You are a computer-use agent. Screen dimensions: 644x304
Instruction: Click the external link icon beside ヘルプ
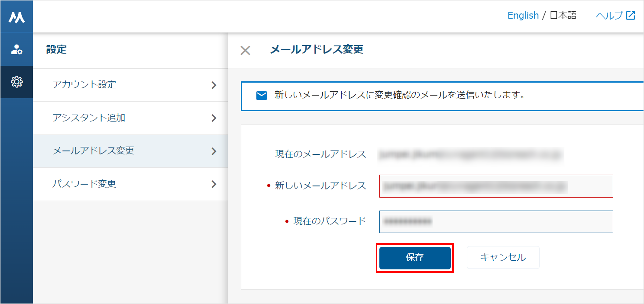(631, 15)
